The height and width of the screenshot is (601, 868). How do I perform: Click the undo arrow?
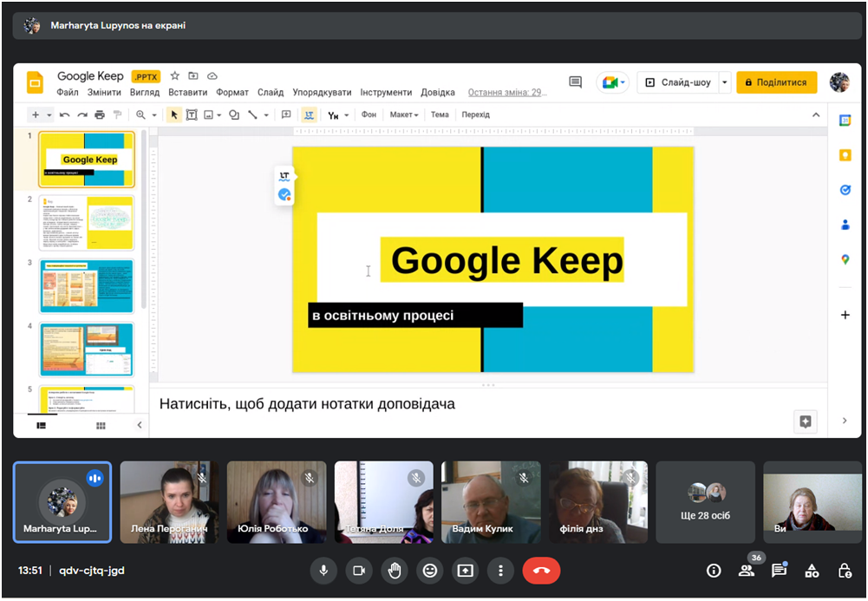65,114
